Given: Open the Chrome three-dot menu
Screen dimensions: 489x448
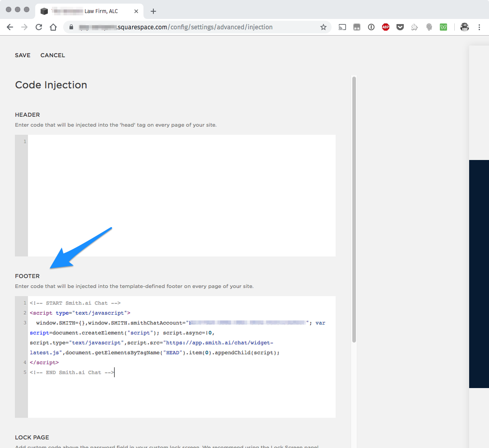Looking at the screenshot, I should (479, 27).
